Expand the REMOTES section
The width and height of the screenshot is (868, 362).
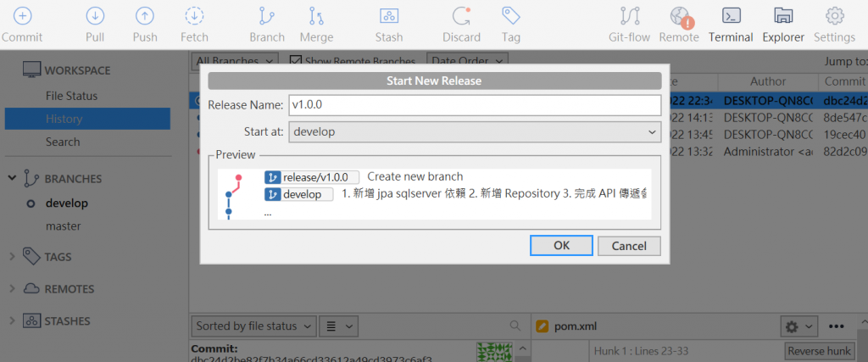[x=12, y=289]
